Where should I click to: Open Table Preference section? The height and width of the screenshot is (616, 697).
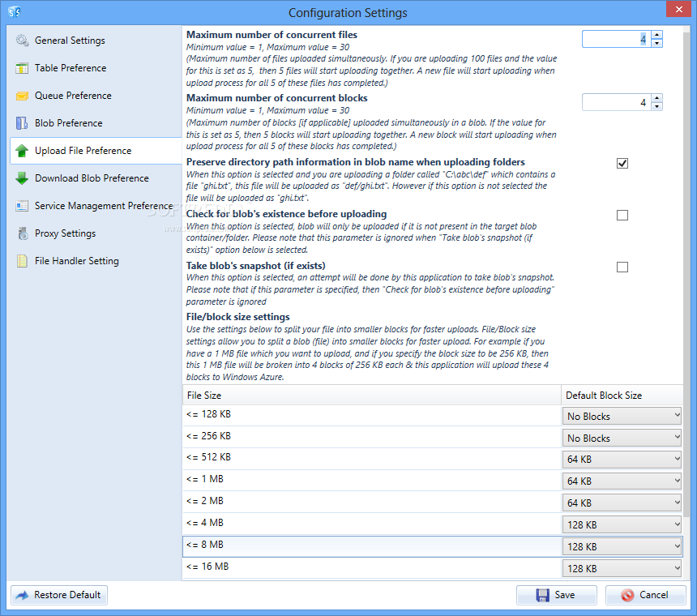(96, 68)
